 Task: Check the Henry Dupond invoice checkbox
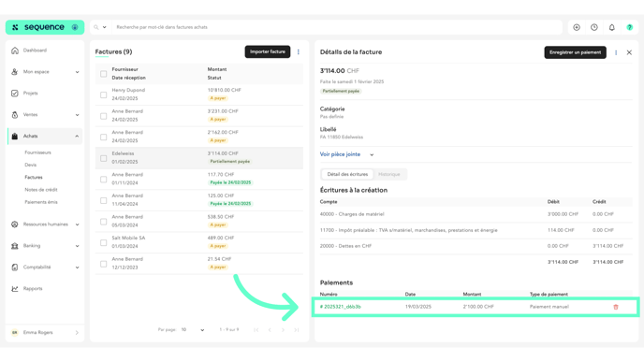click(104, 94)
